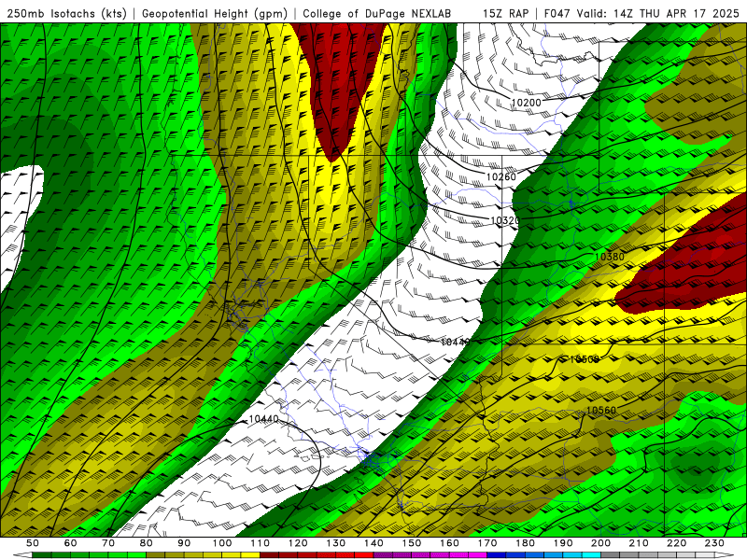Click the 210 kts legend value
Screen dimensions: 747x560
(x=639, y=543)
